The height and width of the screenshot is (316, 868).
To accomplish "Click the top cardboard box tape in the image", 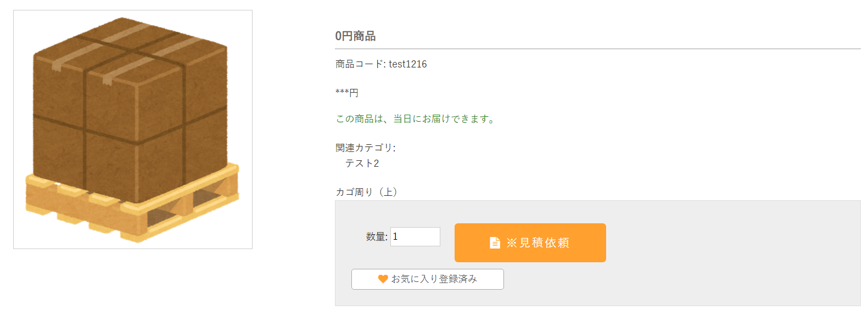I will tap(127, 34).
